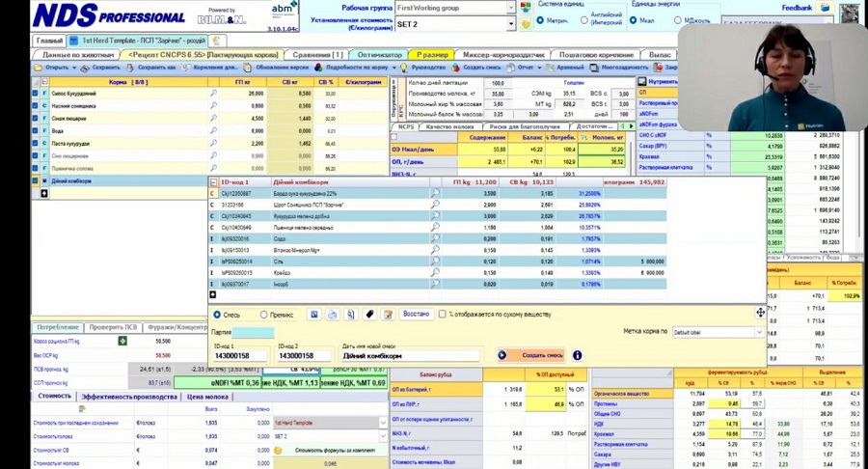Viewport: 868px width, 469px height.
Task: Click magnifier icon for Сода ingredient row
Action: click(435, 238)
